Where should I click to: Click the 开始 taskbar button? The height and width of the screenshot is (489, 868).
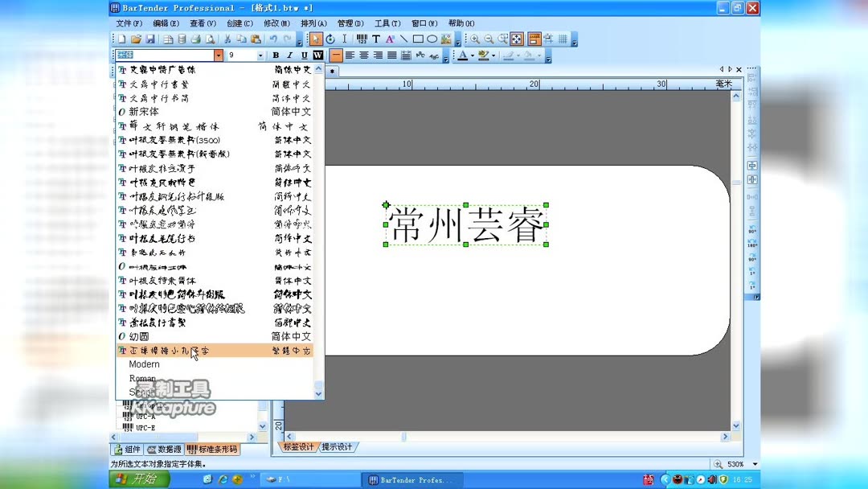(x=135, y=479)
